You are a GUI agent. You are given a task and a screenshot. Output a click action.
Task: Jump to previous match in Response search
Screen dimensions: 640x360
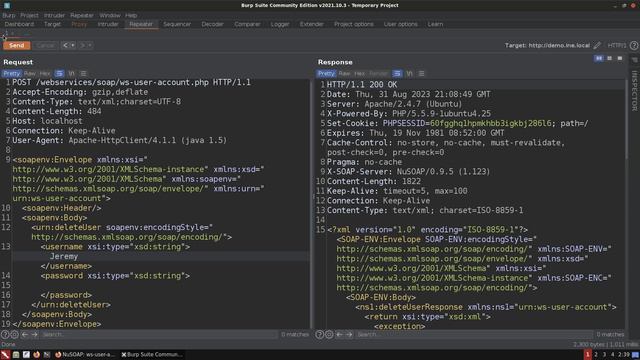click(x=339, y=335)
